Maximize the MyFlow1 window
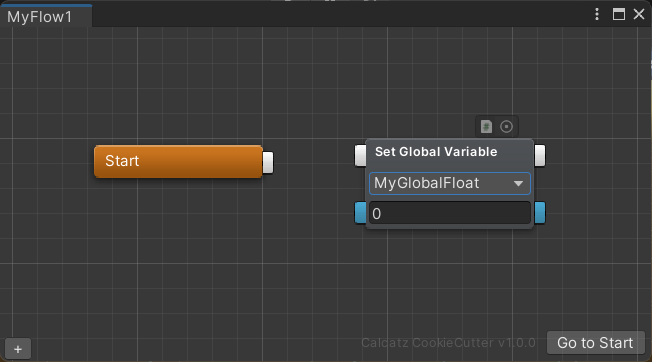 point(619,14)
